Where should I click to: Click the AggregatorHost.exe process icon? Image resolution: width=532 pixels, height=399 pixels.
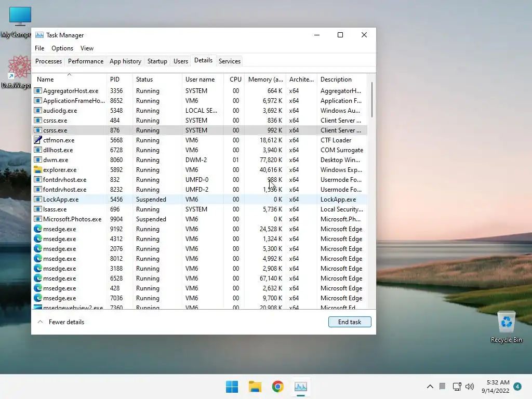pyautogui.click(x=37, y=90)
